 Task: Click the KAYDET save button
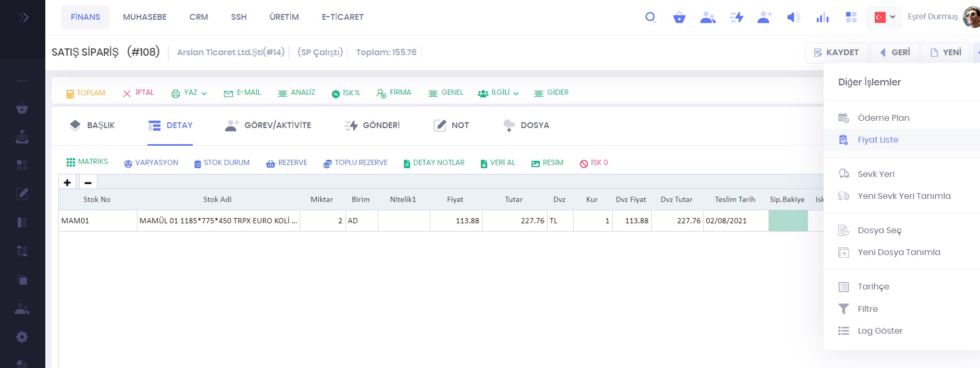[x=836, y=53]
